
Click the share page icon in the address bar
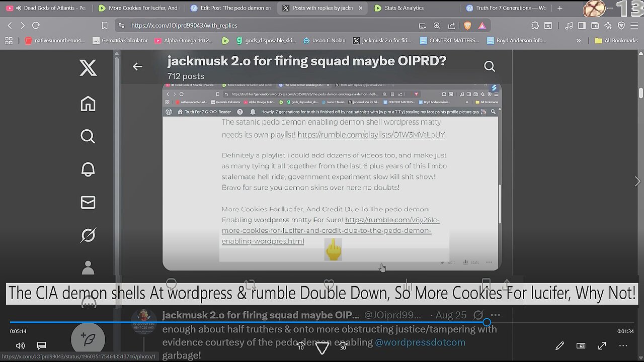pos(451,26)
